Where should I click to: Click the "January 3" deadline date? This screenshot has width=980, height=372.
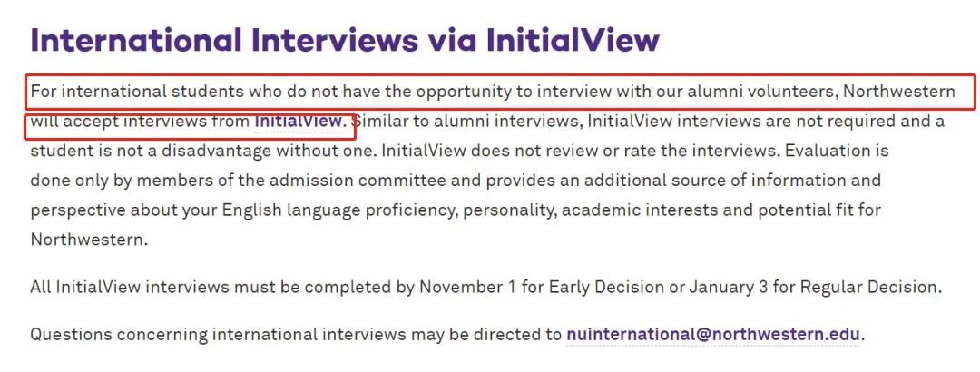(x=725, y=287)
